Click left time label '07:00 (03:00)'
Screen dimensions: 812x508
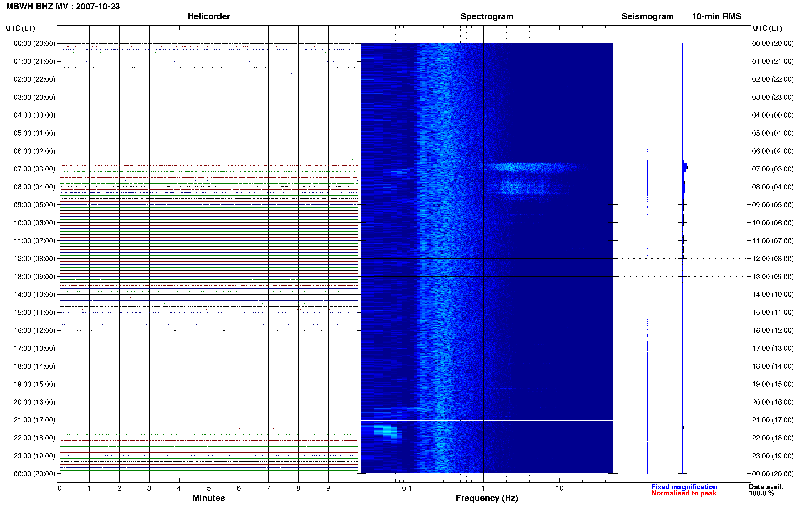[x=34, y=169]
